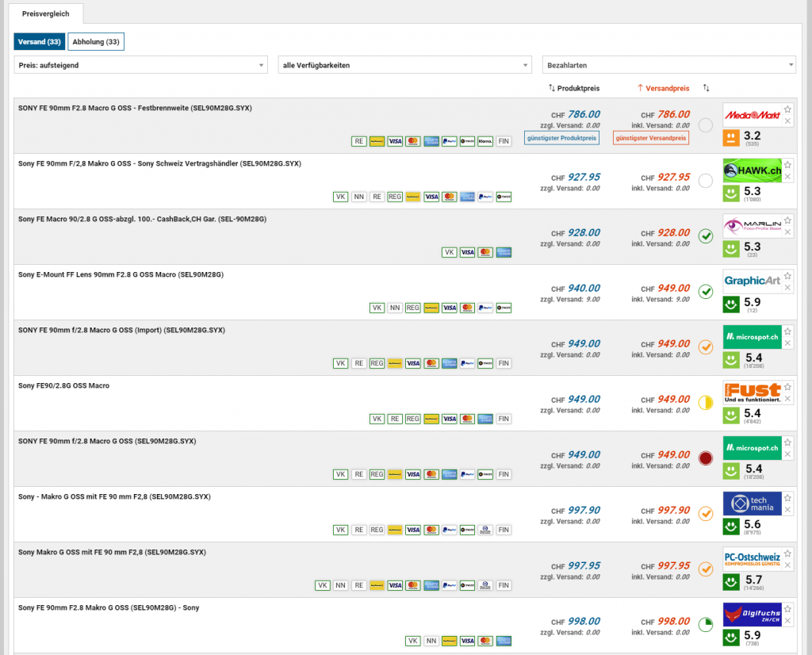Click the techmania shop logo
Viewport: 812px width, 655px height.
click(752, 504)
